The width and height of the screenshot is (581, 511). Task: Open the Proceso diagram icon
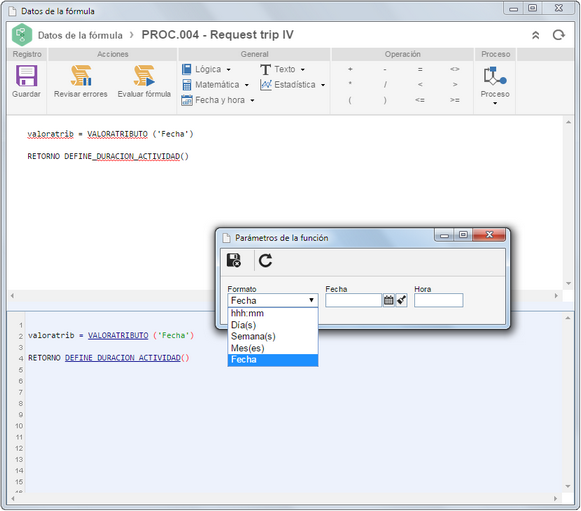tap(495, 76)
